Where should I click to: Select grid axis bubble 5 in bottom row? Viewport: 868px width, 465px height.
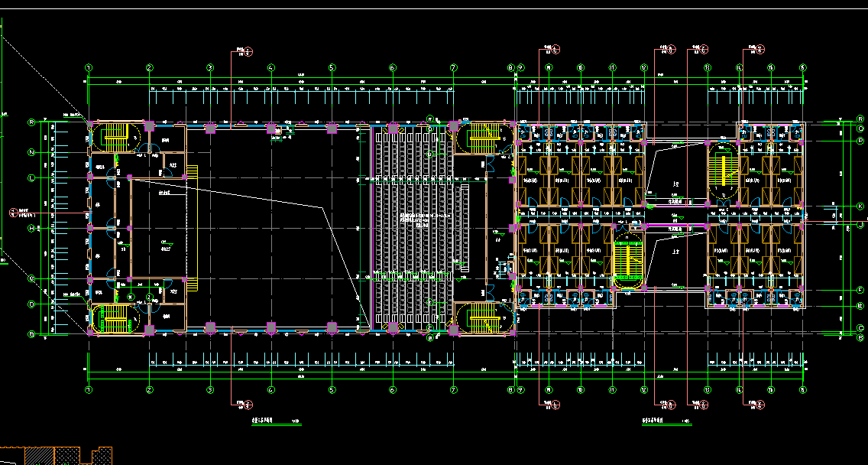[x=332, y=389]
